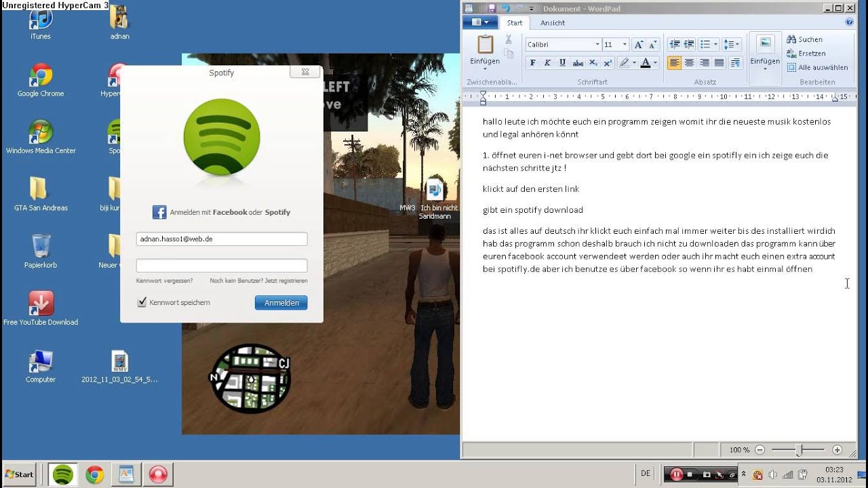
Task: Open the font color dropdown arrow
Action: coord(655,63)
